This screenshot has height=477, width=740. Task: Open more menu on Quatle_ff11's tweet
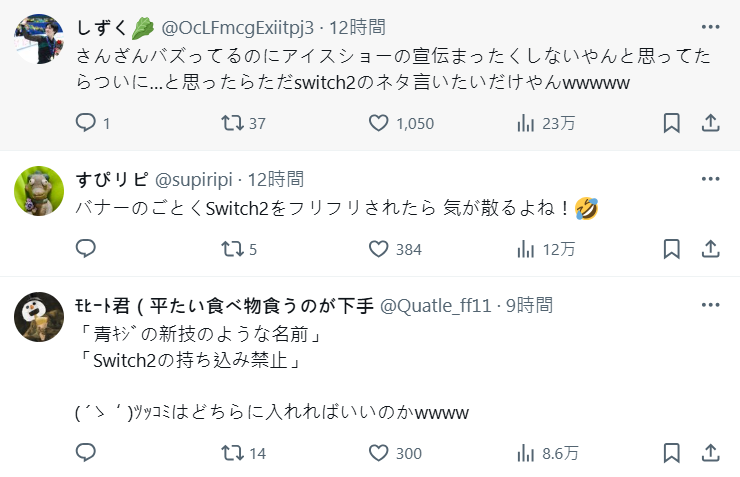pyautogui.click(x=710, y=304)
